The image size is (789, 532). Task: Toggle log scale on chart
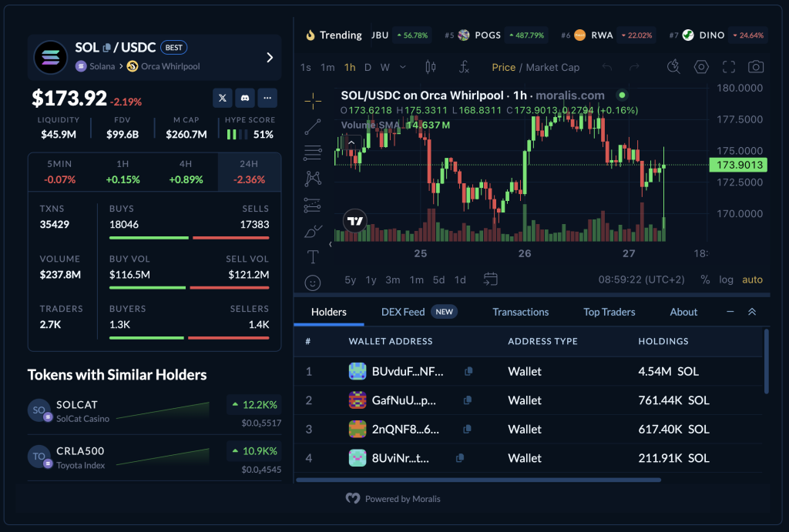(x=726, y=279)
